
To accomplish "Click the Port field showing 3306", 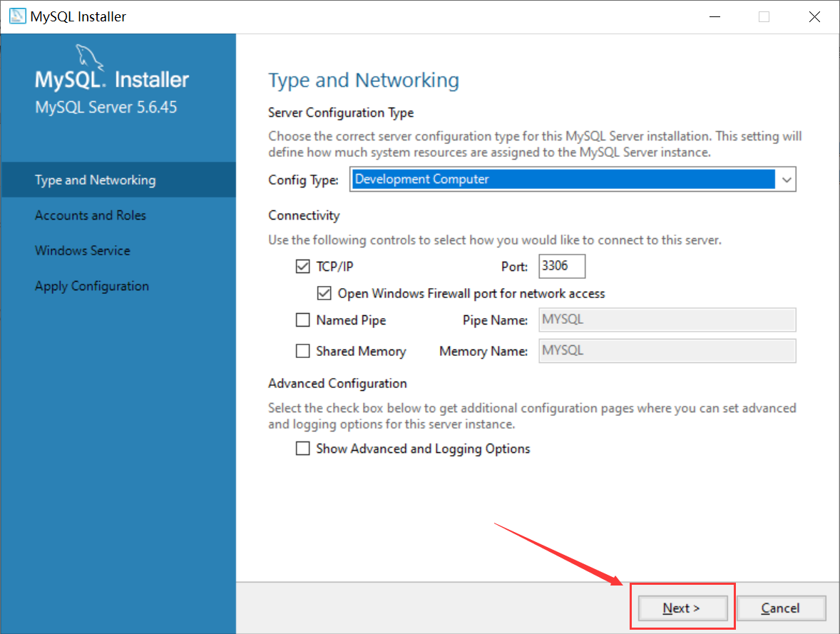I will pyautogui.click(x=562, y=266).
